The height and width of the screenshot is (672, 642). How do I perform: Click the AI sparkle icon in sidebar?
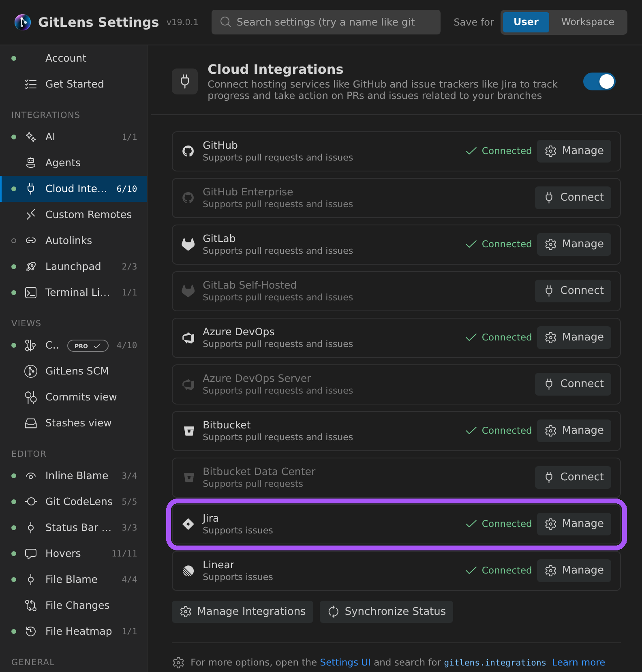tap(31, 137)
